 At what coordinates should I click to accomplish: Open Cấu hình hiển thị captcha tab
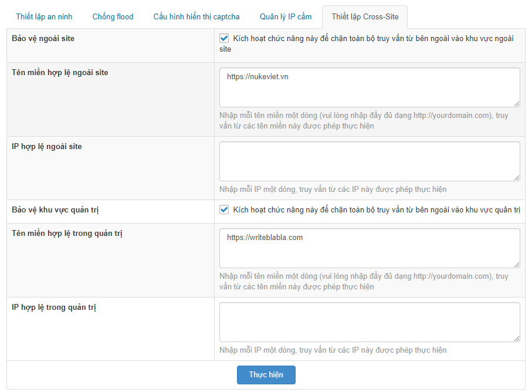pos(196,16)
